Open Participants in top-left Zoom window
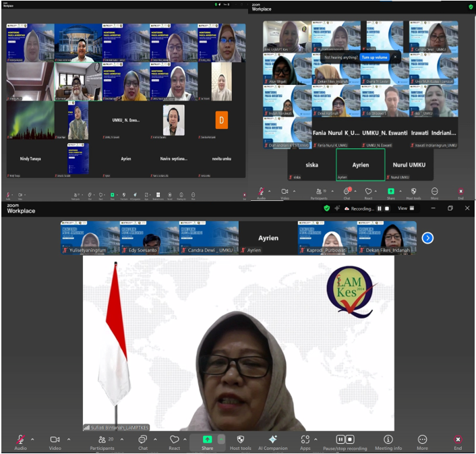 [76, 196]
